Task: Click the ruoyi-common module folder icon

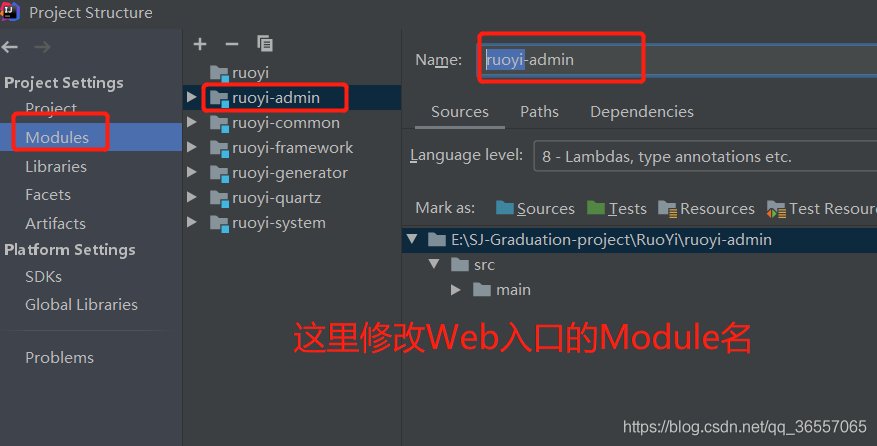Action: point(219,123)
